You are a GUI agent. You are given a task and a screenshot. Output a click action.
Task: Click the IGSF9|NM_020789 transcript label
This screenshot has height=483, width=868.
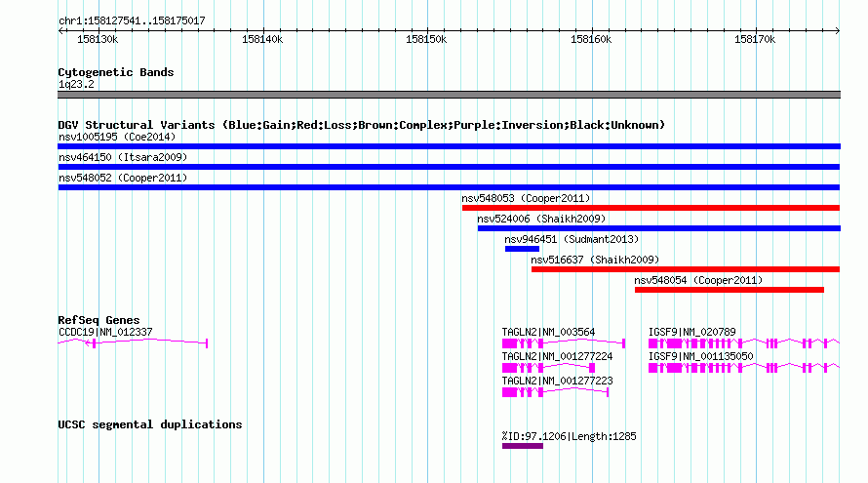[692, 333]
